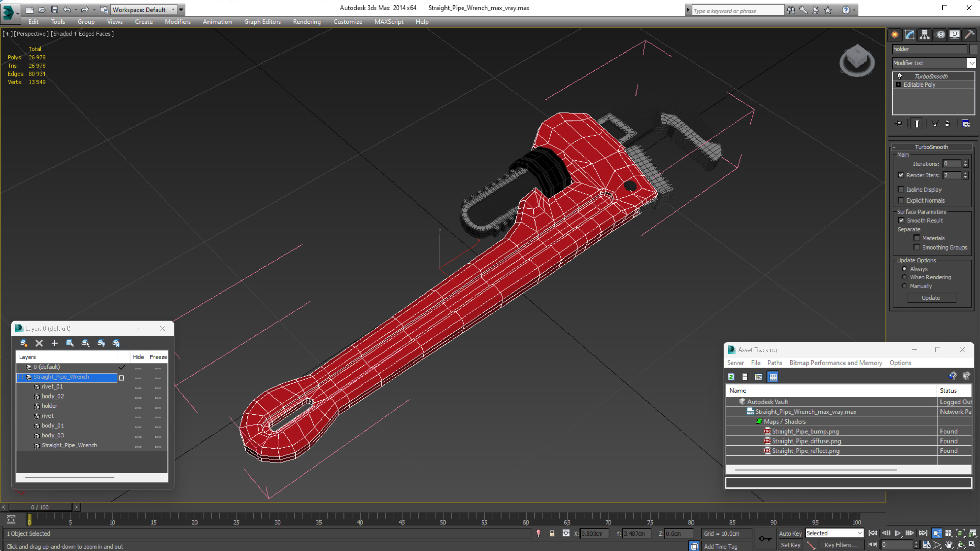The height and width of the screenshot is (551, 980).
Task: Increase the Iterations spinner value
Action: (x=965, y=162)
